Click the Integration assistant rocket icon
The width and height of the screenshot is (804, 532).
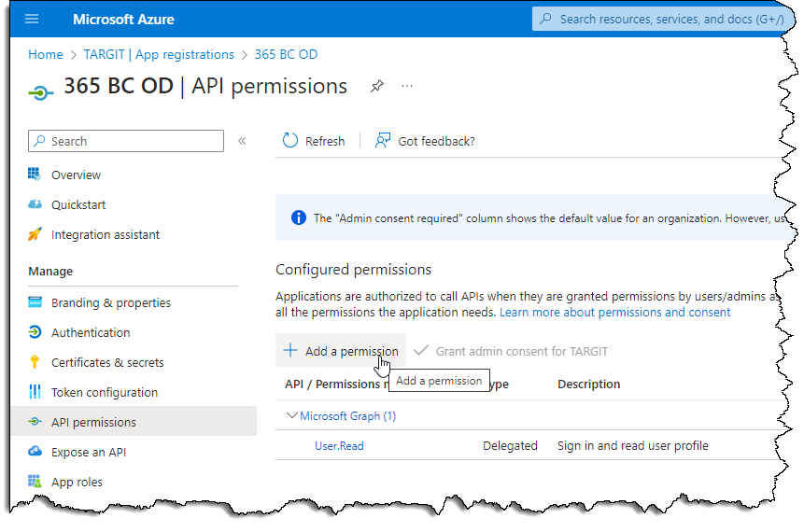(x=35, y=234)
